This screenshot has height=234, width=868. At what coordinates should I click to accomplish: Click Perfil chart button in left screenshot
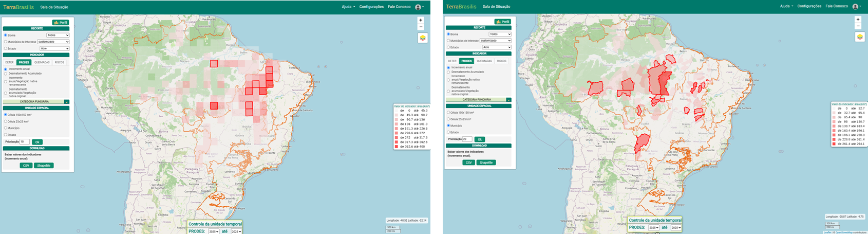point(61,23)
